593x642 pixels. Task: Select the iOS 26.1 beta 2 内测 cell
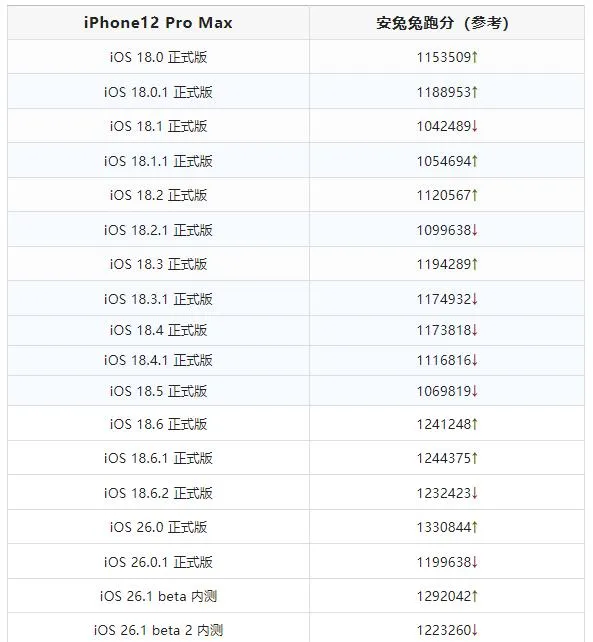tap(158, 630)
